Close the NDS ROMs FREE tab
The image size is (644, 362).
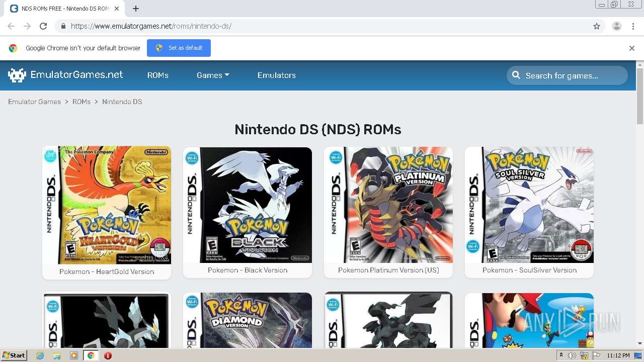point(117,9)
